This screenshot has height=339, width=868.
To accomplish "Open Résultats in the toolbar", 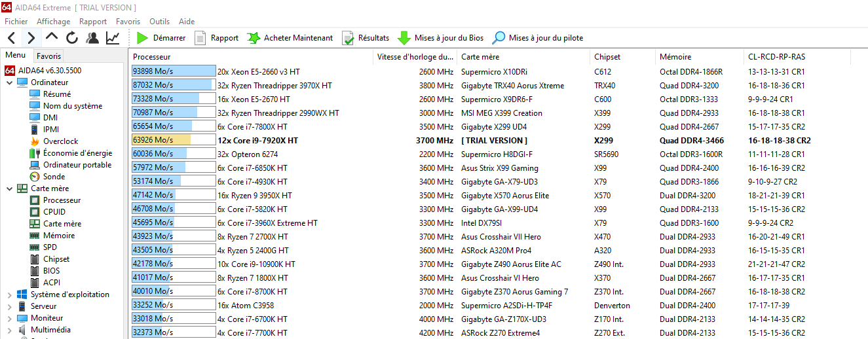I will tap(366, 38).
